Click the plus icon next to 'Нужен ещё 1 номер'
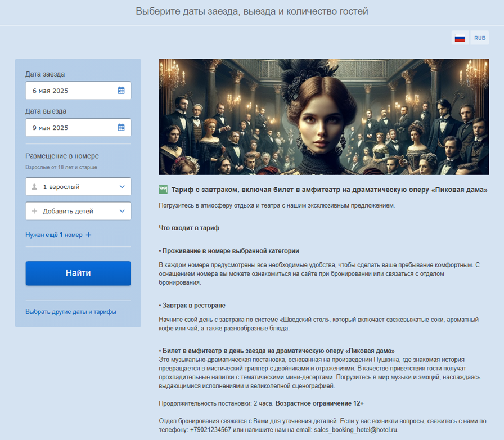Image resolution: width=504 pixels, height=440 pixels. click(x=88, y=235)
